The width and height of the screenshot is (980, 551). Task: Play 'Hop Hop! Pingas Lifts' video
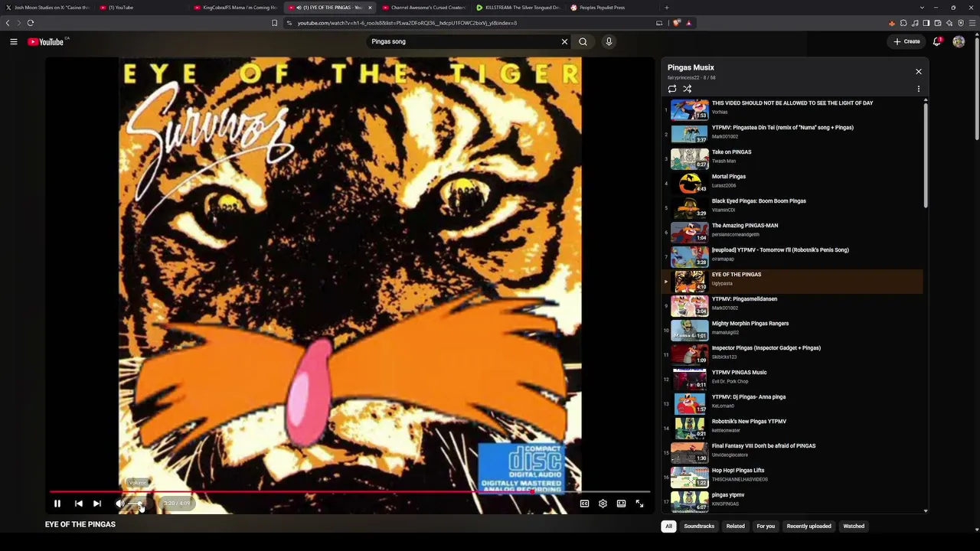tap(792, 476)
